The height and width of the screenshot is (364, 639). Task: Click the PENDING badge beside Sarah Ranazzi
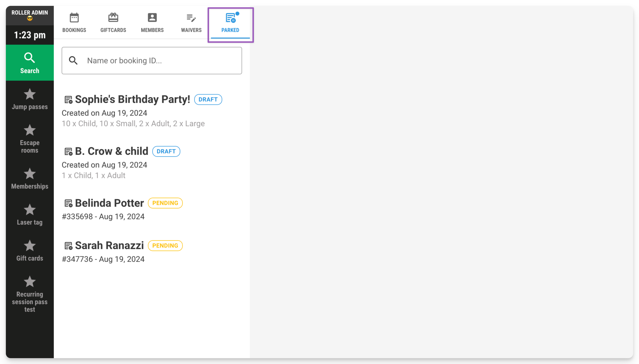165,246
